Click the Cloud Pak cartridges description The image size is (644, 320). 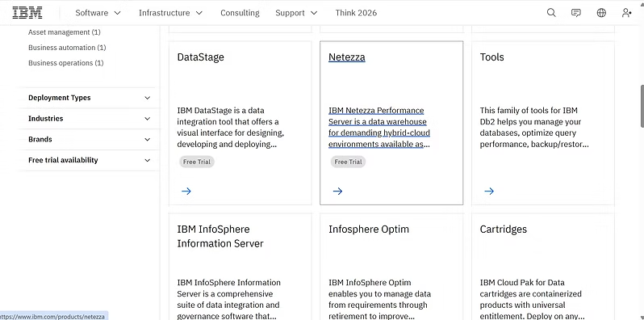533,300
